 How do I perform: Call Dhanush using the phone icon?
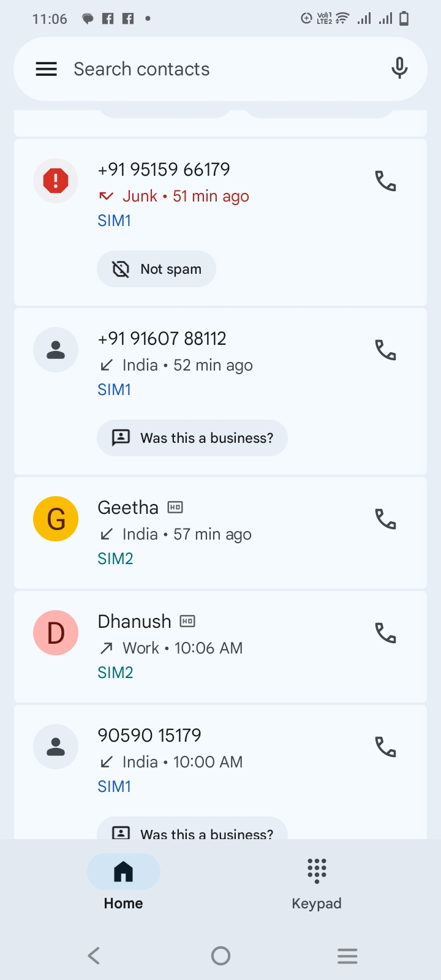coord(386,633)
